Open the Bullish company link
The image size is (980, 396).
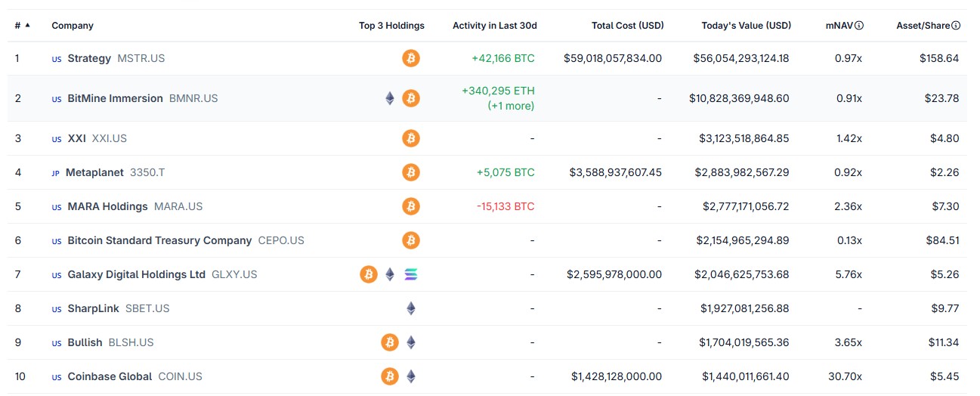tap(85, 342)
